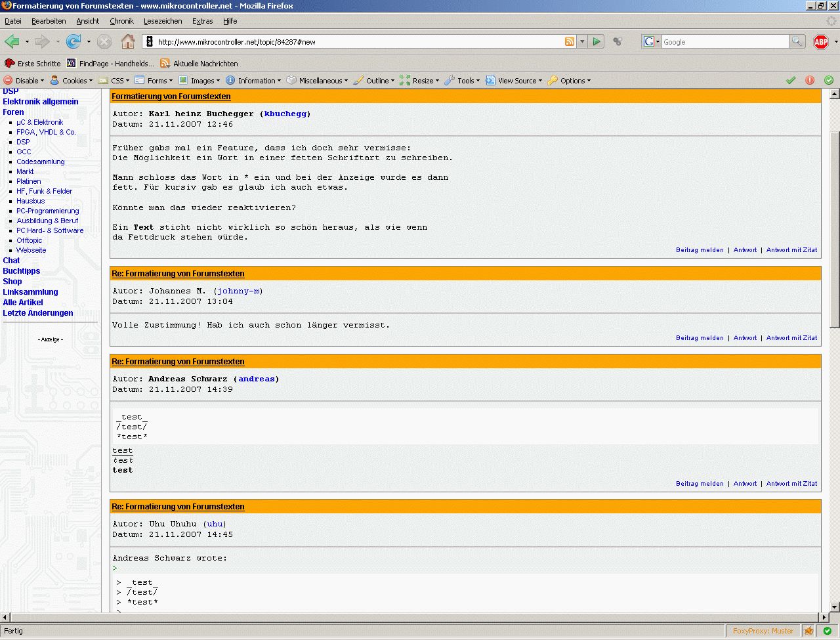
Task: Go to the Home page icon
Action: click(x=128, y=42)
